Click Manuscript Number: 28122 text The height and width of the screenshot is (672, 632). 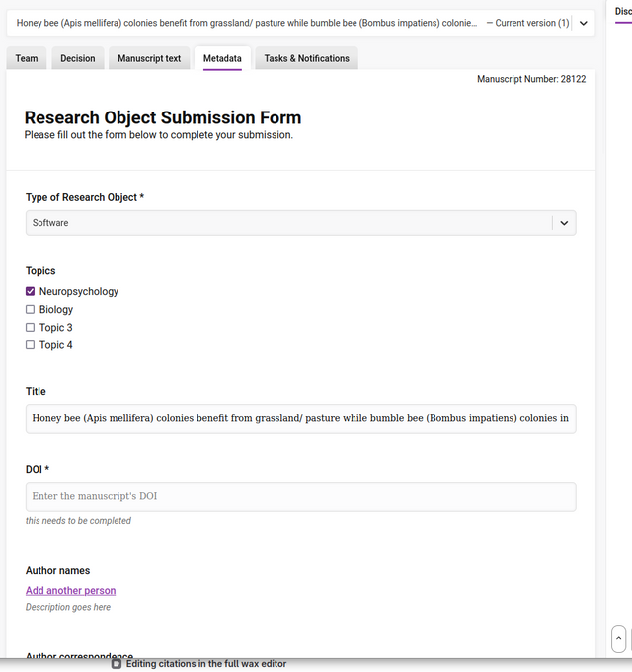click(531, 79)
